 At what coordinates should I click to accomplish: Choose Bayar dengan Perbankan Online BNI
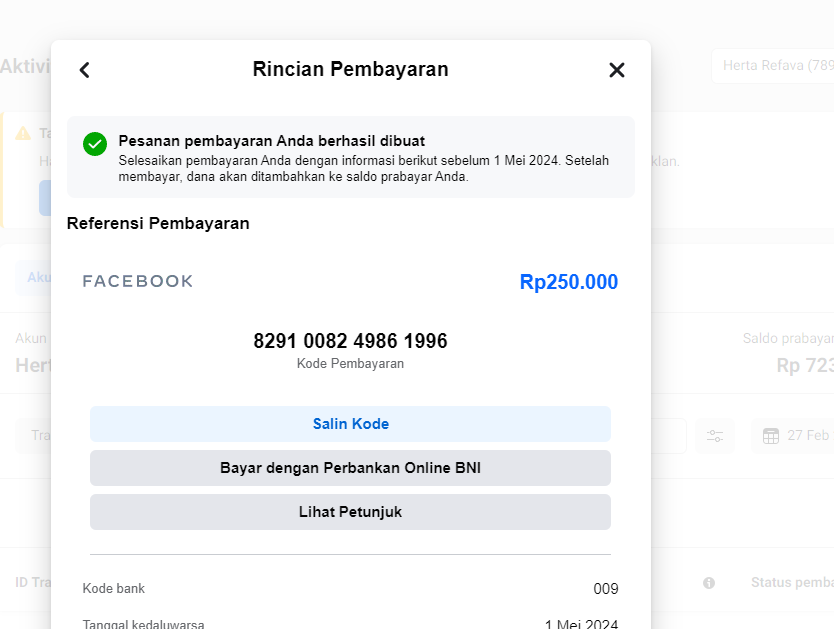(350, 468)
